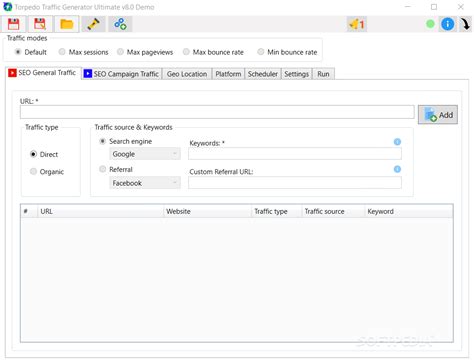Open the Google search engine dropdown
Screen dimensions: 474x362
tap(145, 154)
